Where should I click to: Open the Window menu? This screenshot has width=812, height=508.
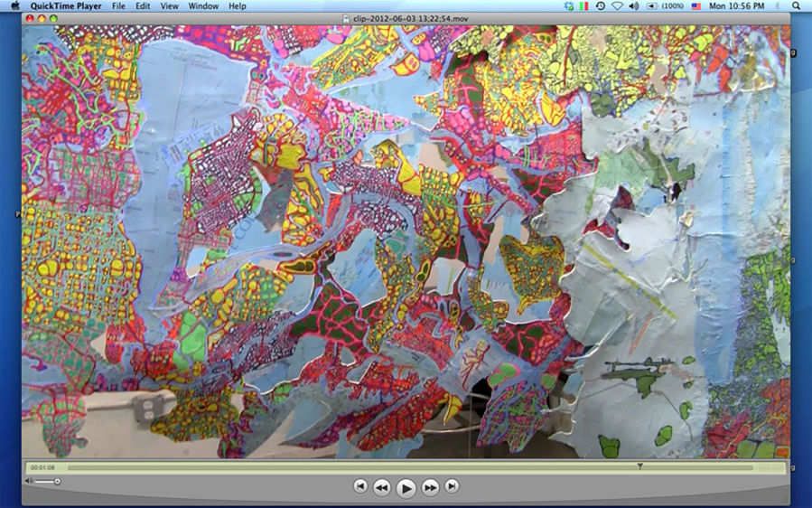pyautogui.click(x=202, y=6)
